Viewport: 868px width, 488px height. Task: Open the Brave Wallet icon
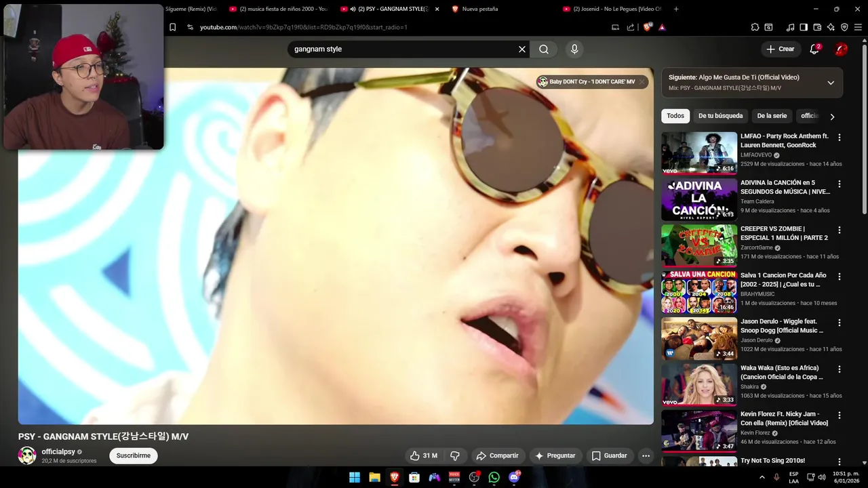(x=817, y=27)
